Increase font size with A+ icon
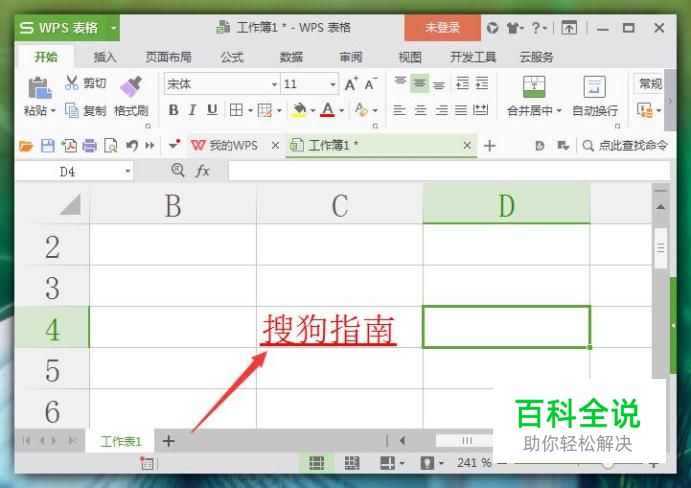 351,84
